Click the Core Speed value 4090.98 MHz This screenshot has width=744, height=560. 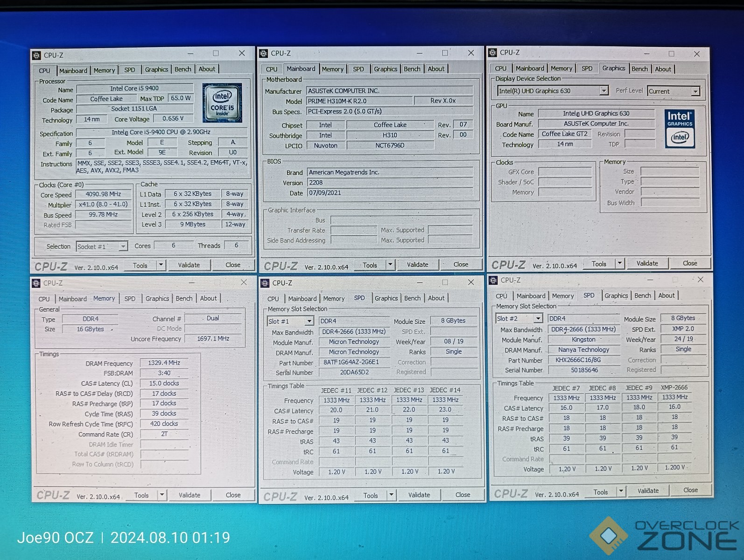(103, 194)
